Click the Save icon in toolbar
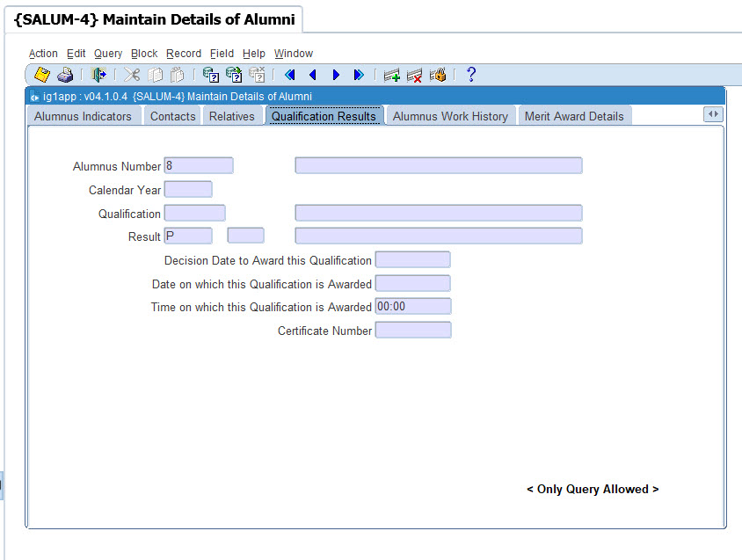The width and height of the screenshot is (742, 560). [42, 75]
